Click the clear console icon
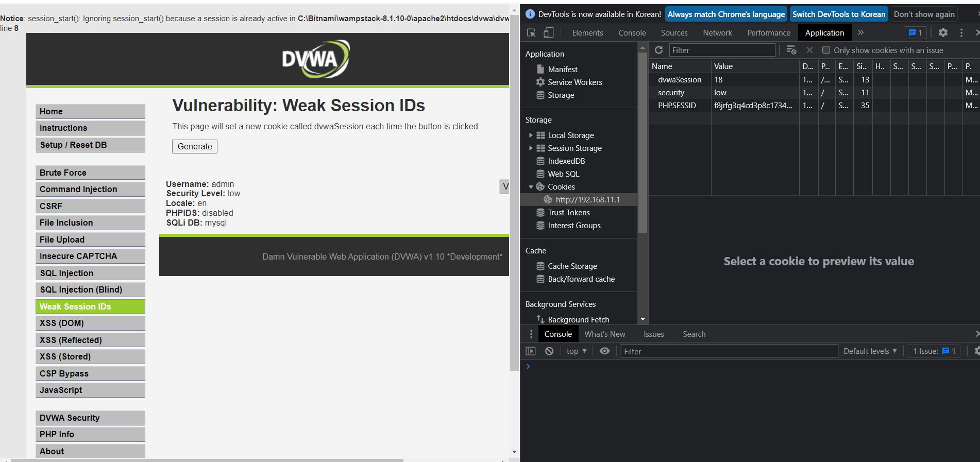 tap(549, 351)
